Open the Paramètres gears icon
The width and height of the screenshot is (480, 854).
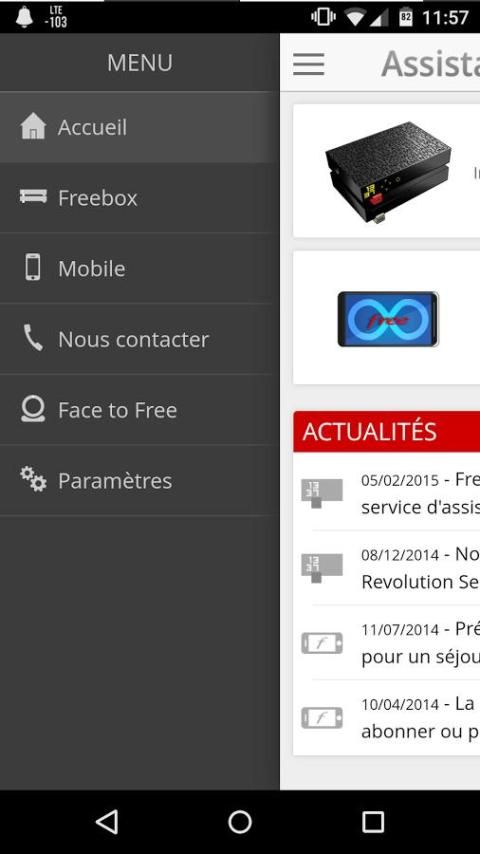click(x=33, y=479)
